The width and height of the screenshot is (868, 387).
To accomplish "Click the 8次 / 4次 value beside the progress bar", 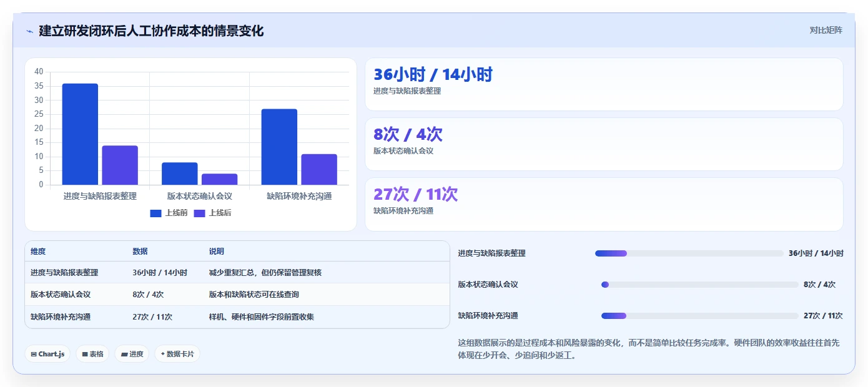I will pos(819,285).
